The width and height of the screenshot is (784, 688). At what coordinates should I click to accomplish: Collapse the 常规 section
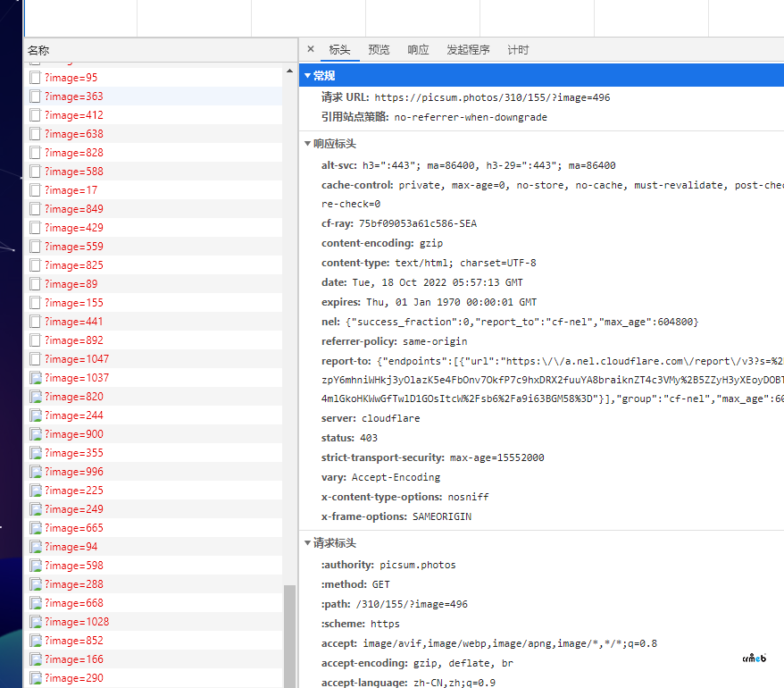point(308,76)
